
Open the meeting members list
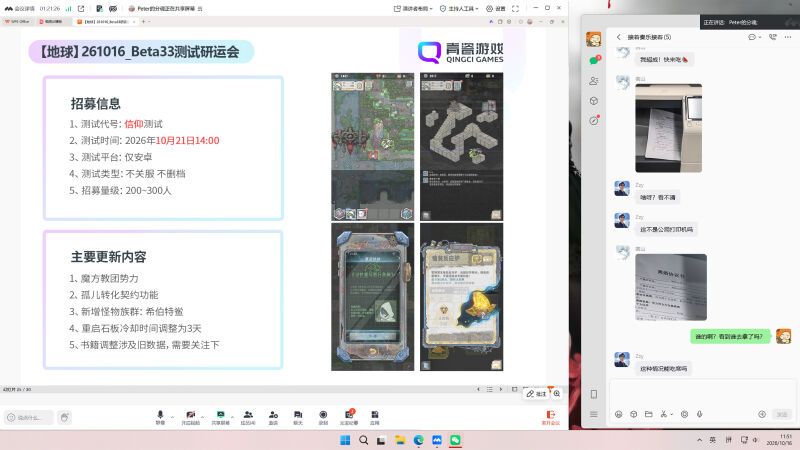[x=248, y=417]
